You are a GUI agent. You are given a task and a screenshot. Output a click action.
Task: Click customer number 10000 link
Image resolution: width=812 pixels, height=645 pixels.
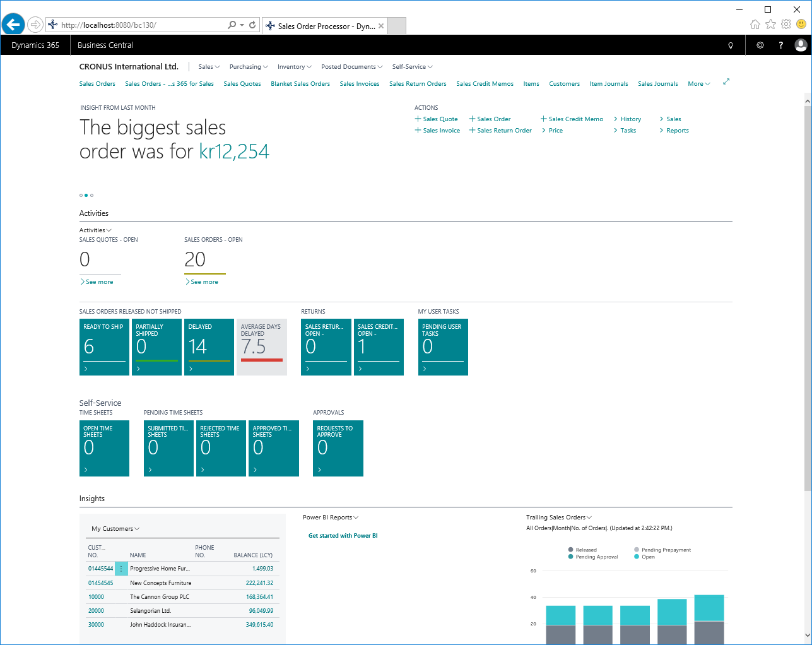tap(96, 597)
